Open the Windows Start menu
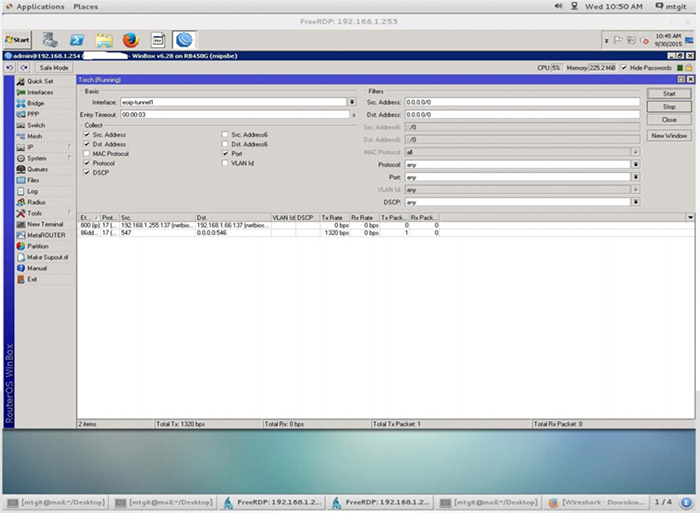This screenshot has width=700, height=513. [x=17, y=40]
